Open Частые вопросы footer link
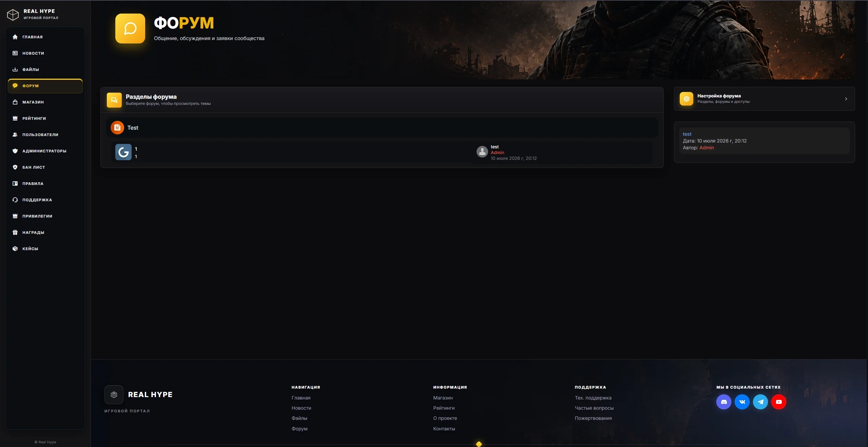 (x=594, y=408)
